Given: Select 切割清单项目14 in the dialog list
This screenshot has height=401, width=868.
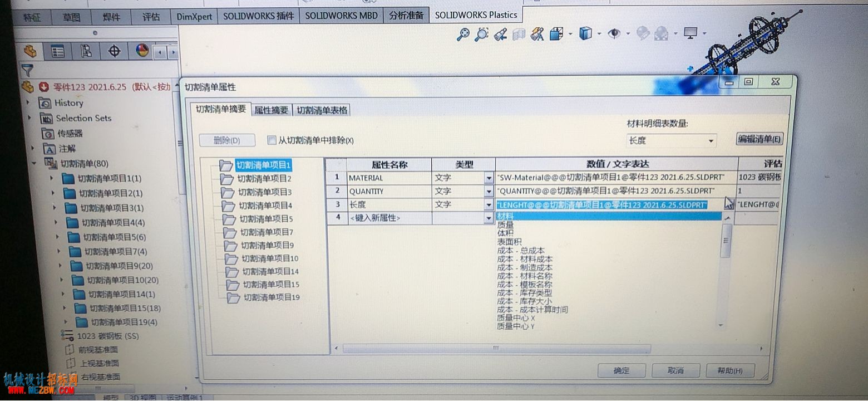Looking at the screenshot, I should (270, 271).
